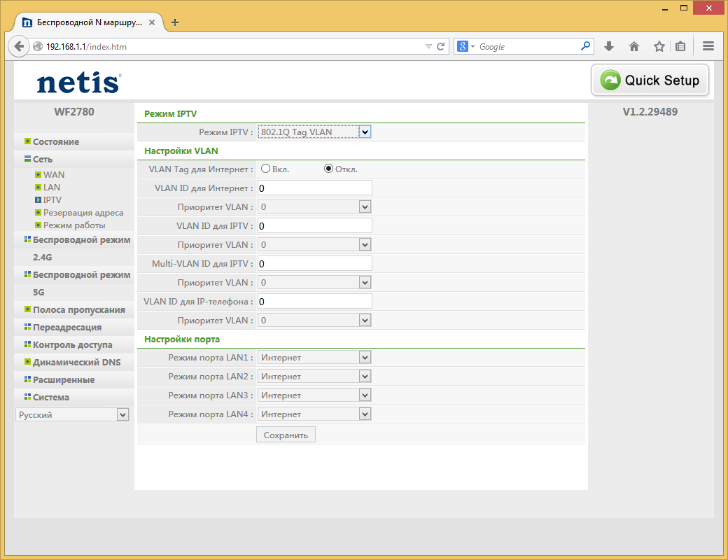The width and height of the screenshot is (728, 560).
Task: Open Приоритет VLAN dropdown under Интернет VLAN ID
Action: pyautogui.click(x=314, y=207)
